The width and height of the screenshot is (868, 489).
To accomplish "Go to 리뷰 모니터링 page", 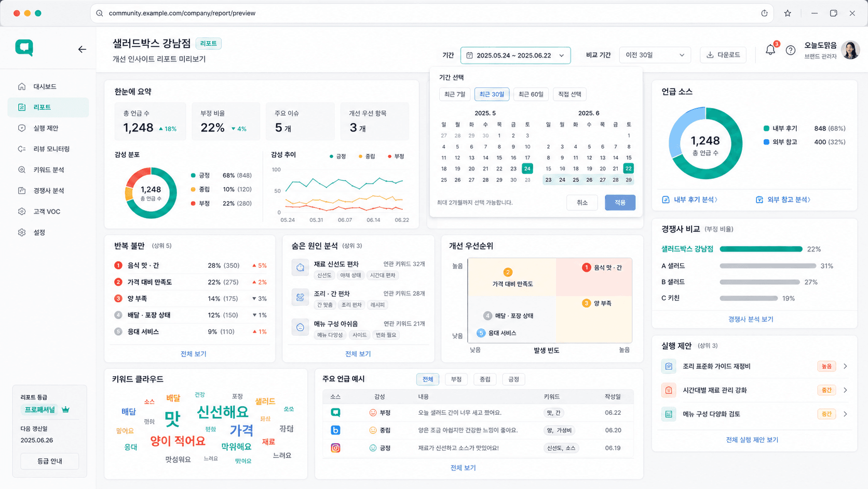I will point(48,149).
